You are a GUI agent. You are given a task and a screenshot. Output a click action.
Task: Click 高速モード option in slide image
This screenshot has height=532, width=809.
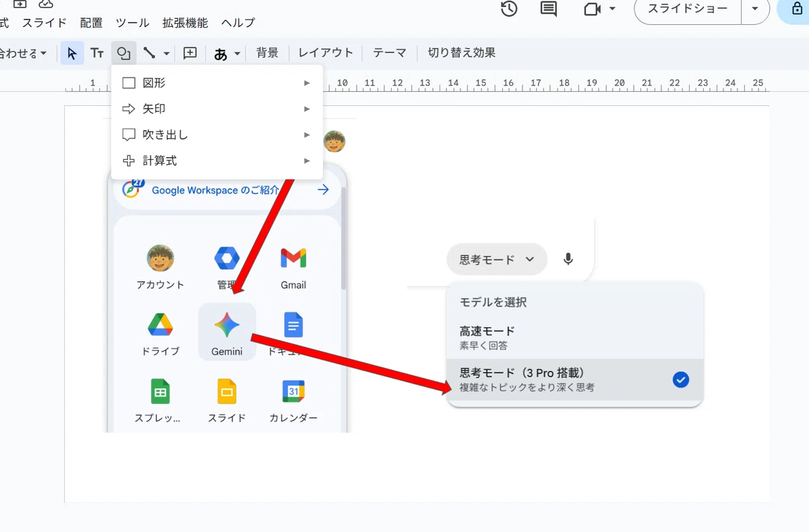click(x=574, y=338)
